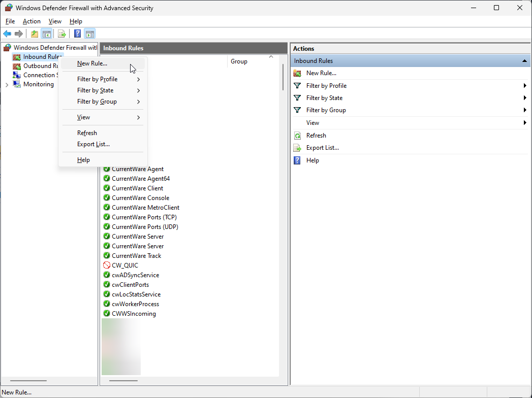Choose Export List... in context menu

103,144
